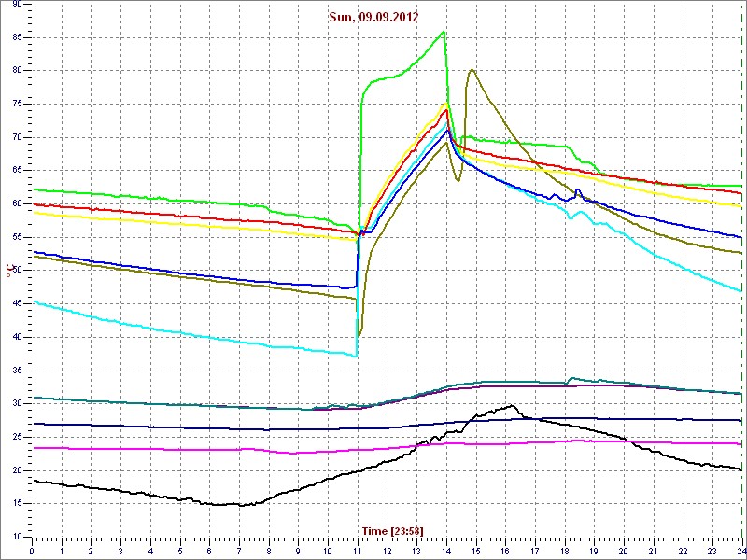747x560 pixels.
Task: Click hour 16 on the time axis
Action: (504, 549)
